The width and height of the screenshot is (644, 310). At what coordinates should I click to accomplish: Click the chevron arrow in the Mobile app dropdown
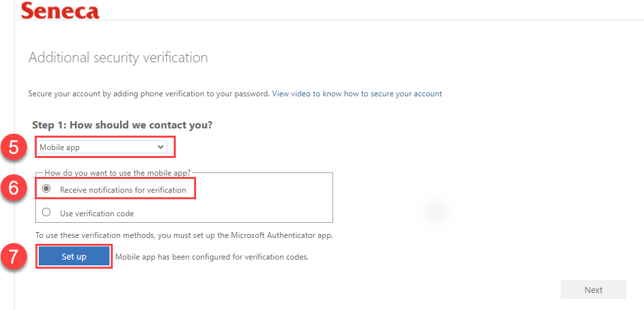click(x=160, y=147)
